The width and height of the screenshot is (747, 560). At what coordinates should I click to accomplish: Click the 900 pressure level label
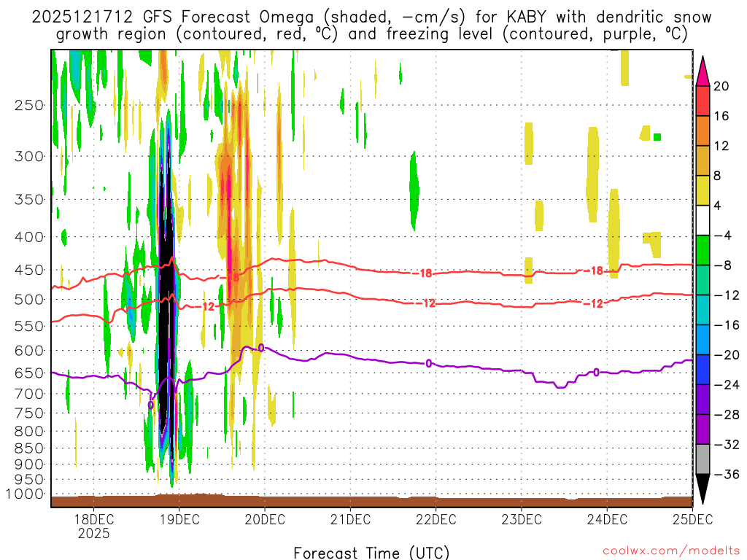(x=29, y=464)
